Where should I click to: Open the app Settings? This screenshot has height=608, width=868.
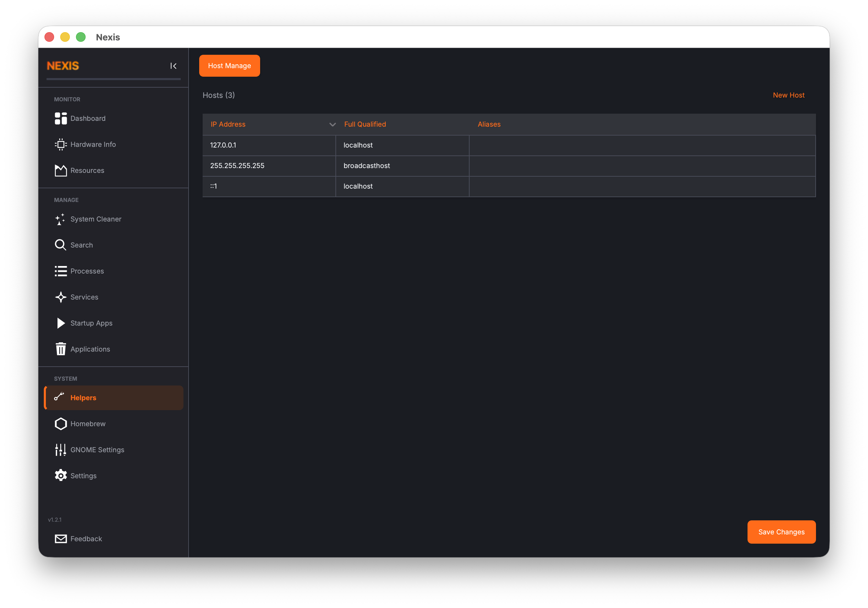pyautogui.click(x=83, y=475)
